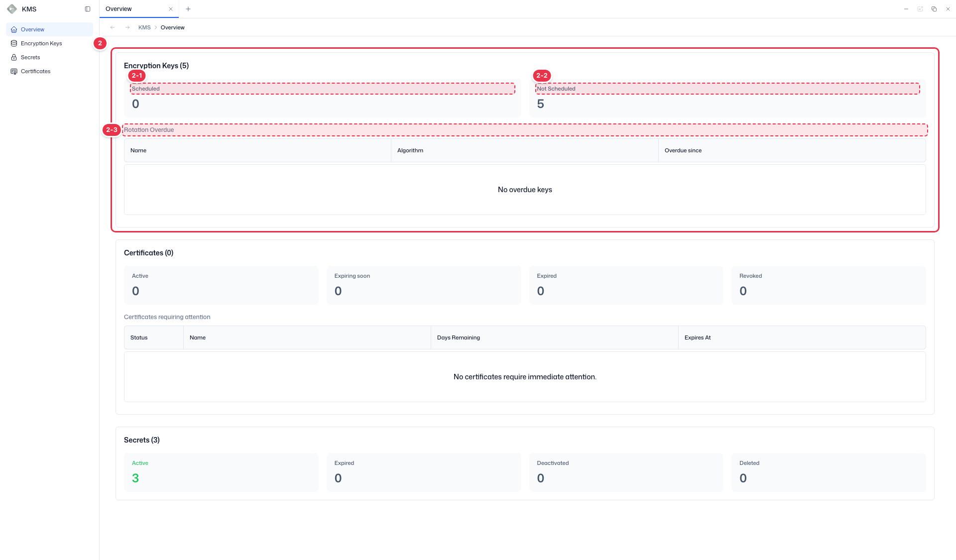Click 'No certificates require immediate attention.' message
Screen dimensions: 956x560
coord(525,377)
